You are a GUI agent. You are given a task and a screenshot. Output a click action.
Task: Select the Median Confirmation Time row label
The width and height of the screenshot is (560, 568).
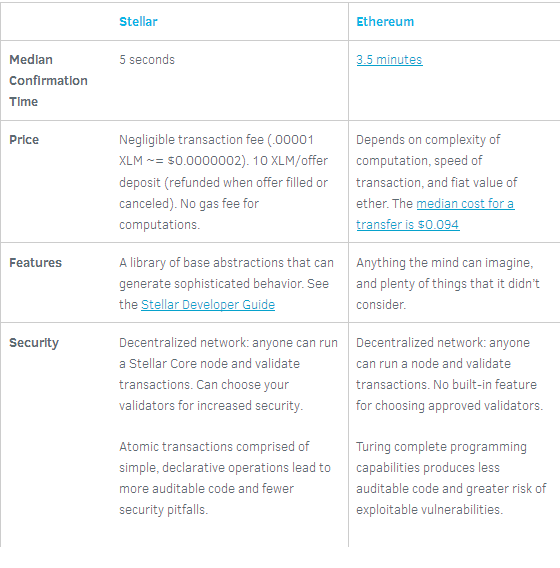coord(48,80)
